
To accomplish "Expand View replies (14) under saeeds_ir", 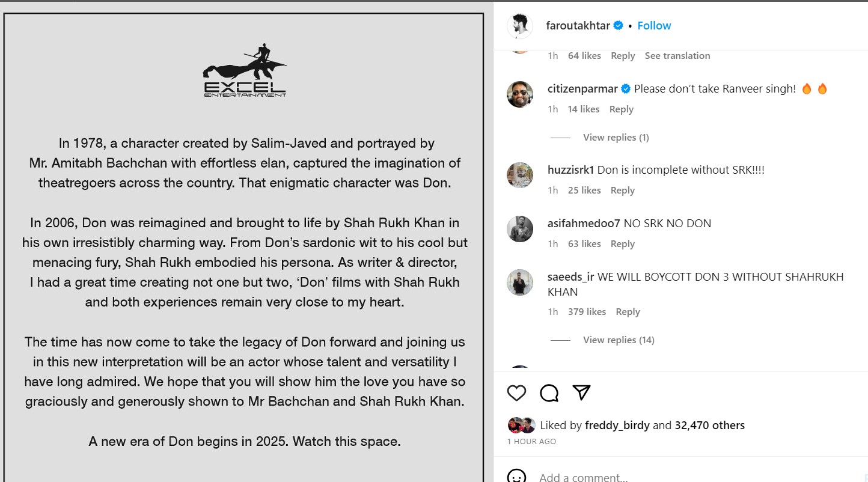I will (x=619, y=340).
